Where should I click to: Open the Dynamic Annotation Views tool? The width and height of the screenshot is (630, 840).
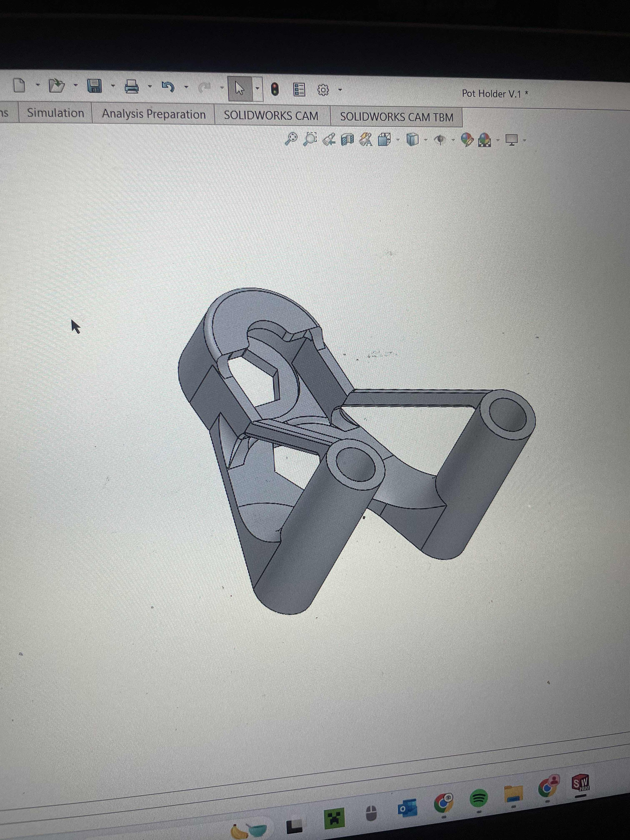tap(366, 140)
